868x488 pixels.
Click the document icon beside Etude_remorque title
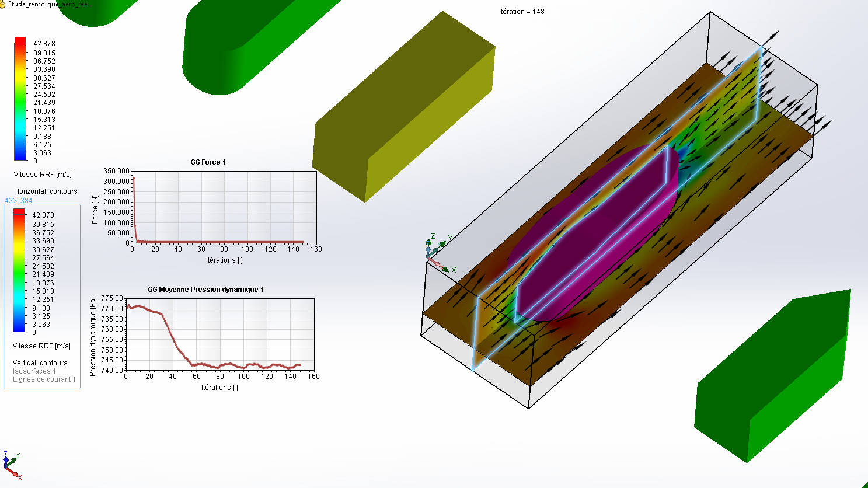(2, 4)
